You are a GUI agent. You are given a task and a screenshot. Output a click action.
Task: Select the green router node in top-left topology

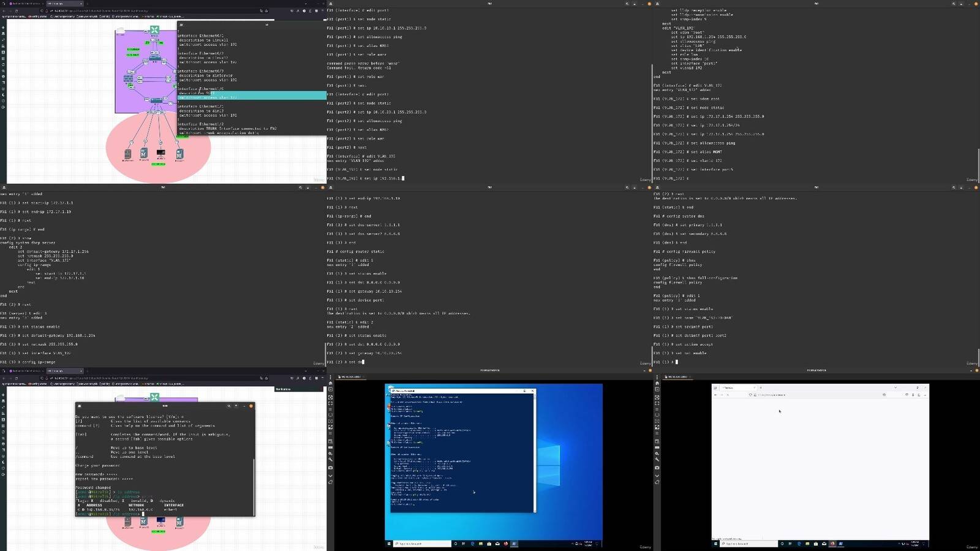click(154, 29)
